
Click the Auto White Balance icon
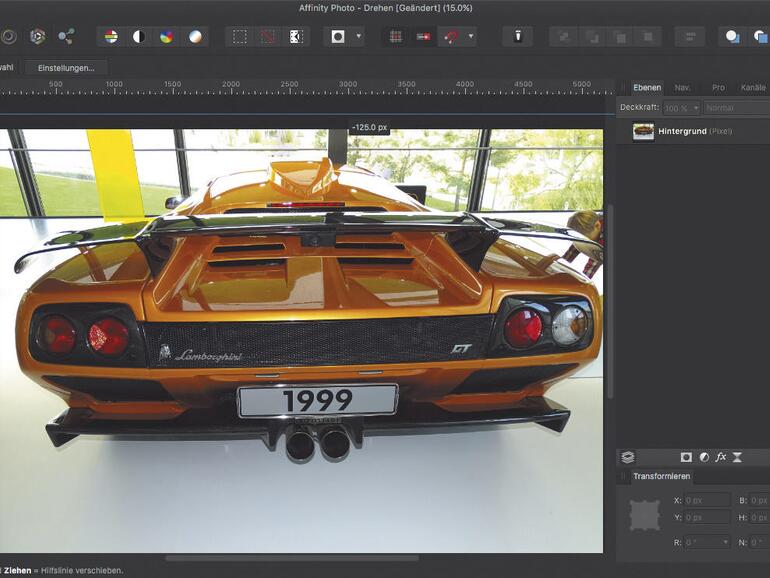click(195, 37)
